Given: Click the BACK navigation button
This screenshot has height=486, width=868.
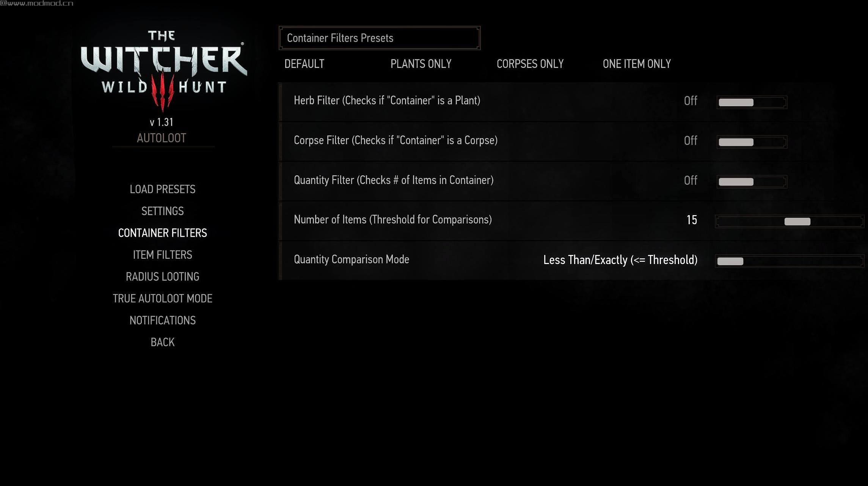Looking at the screenshot, I should click(x=162, y=342).
